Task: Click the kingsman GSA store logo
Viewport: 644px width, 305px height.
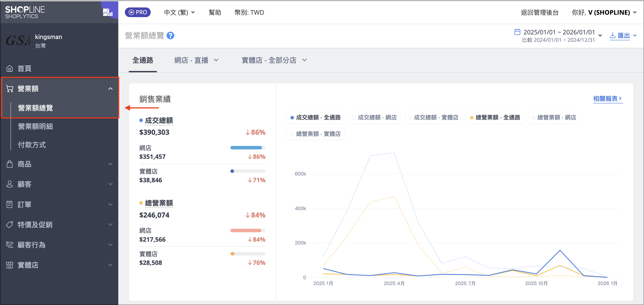Action: click(18, 40)
